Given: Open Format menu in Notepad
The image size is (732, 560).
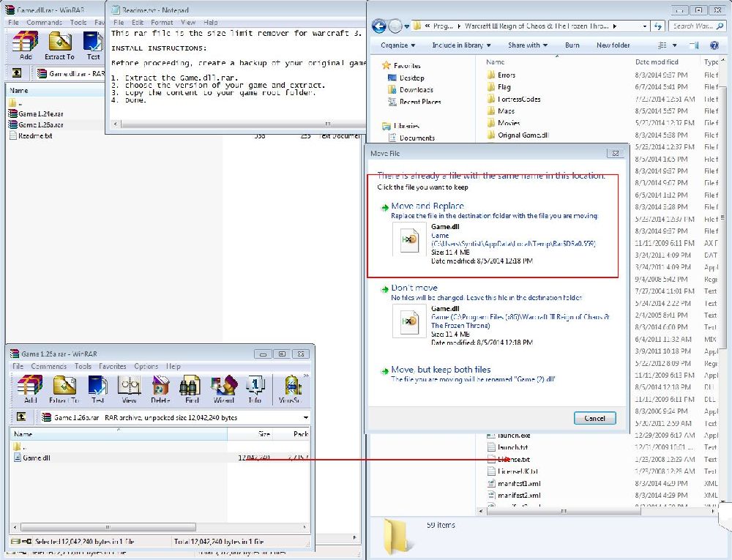Looking at the screenshot, I should [x=162, y=23].
